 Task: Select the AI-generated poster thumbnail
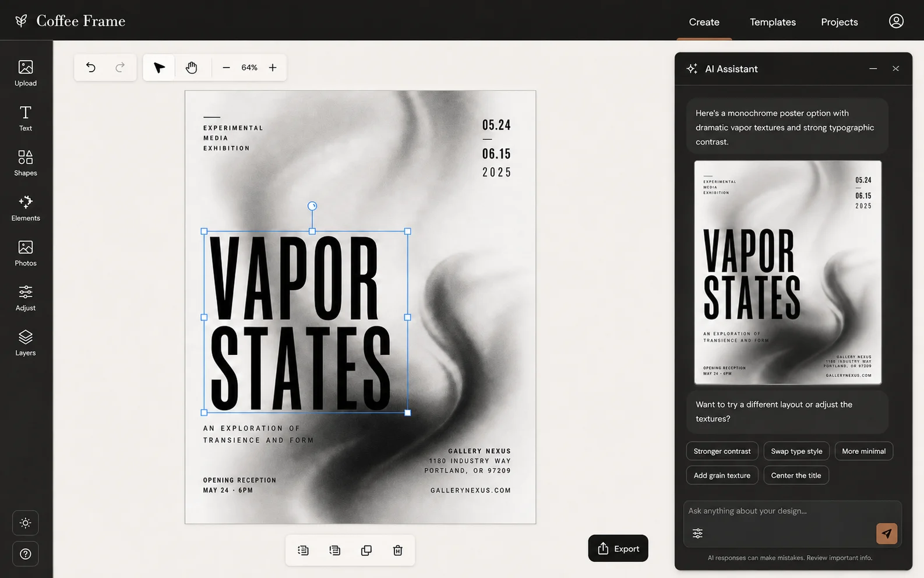click(x=788, y=272)
